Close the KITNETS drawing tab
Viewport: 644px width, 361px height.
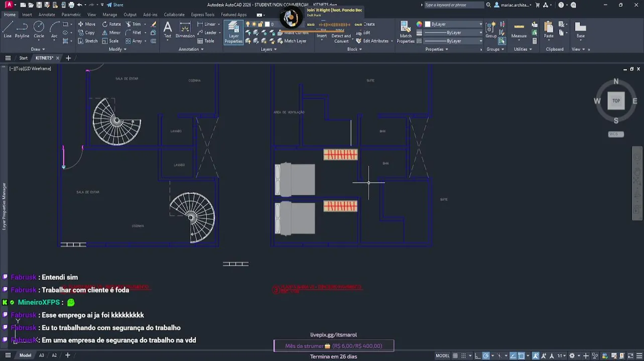pos(57,58)
